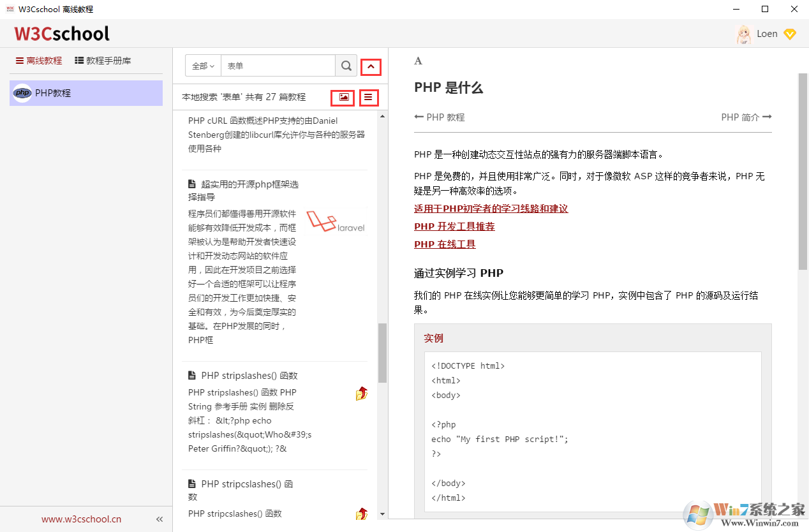This screenshot has height=532, width=809.
Task: Click the flame icon on PHP stripslashes() entry
Action: point(361,394)
